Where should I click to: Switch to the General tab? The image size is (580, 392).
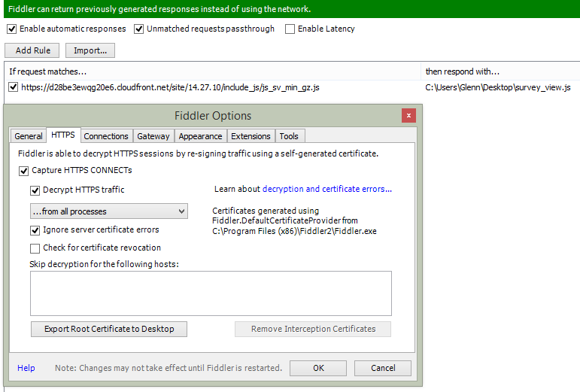29,136
